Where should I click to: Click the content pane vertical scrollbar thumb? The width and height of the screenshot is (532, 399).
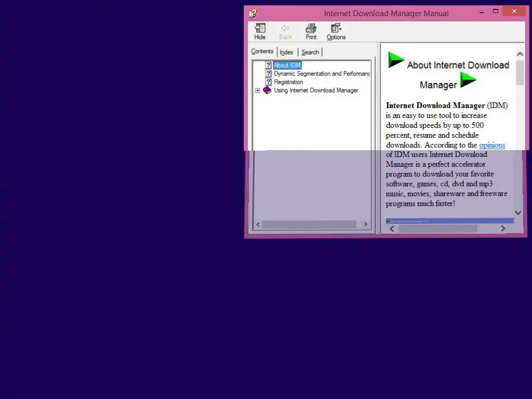tap(520, 73)
